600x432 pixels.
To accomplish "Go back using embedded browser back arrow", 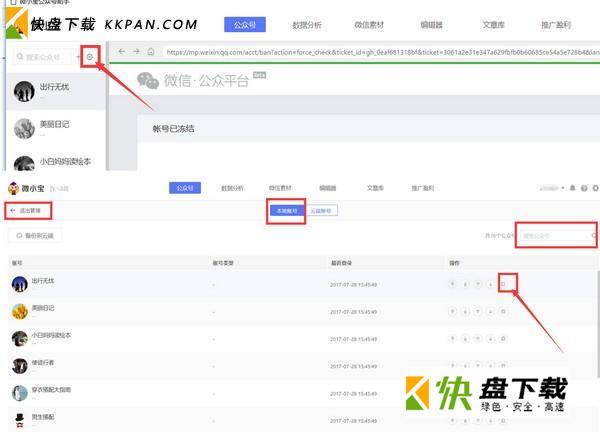I will pos(122,51).
